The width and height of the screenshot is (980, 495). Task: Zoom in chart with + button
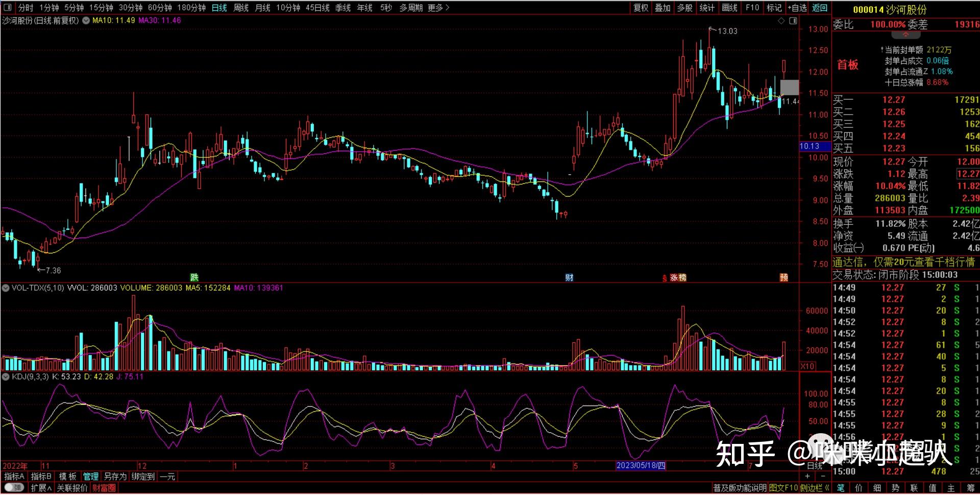click(807, 477)
